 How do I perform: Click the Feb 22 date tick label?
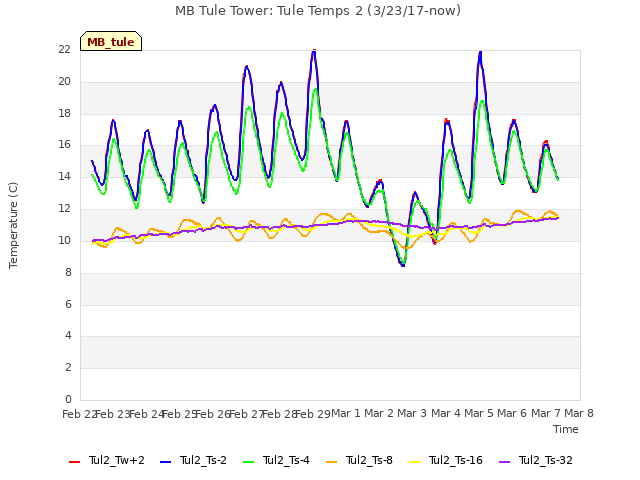[79, 414]
